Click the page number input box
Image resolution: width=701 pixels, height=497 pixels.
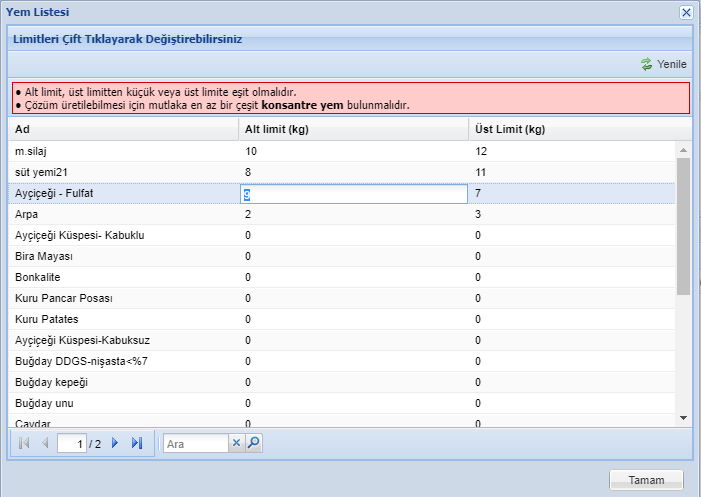(72, 443)
